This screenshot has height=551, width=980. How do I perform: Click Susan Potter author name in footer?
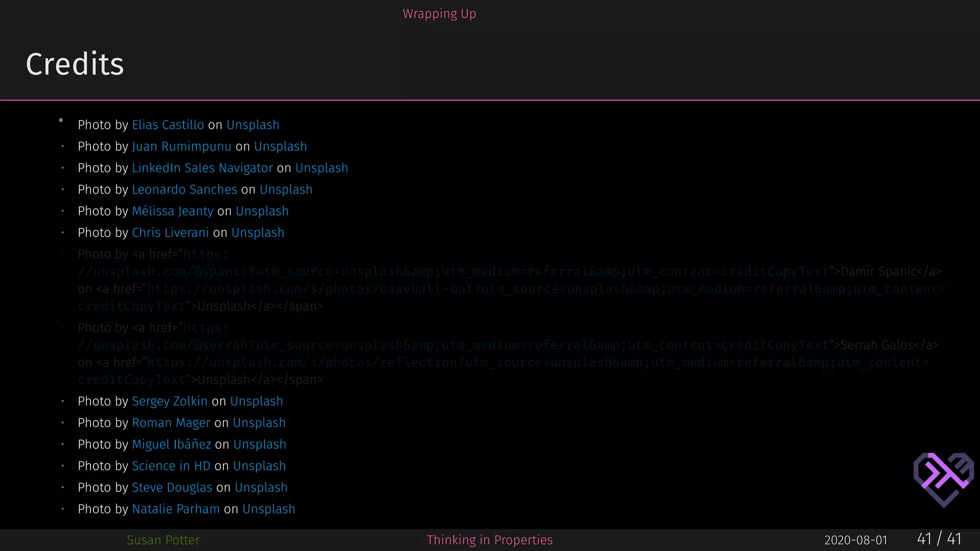coord(163,540)
